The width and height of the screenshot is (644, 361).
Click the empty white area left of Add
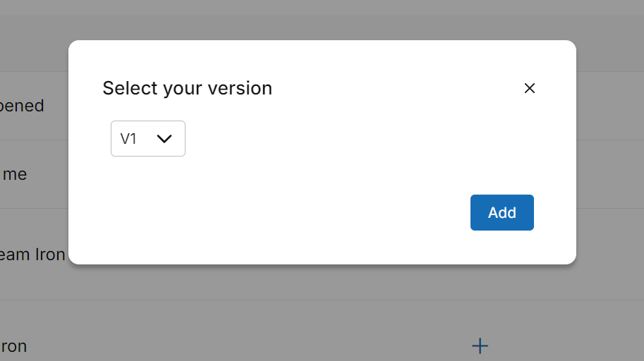317,212
